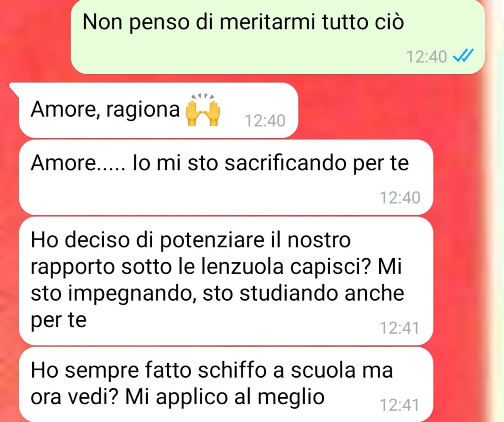
Task: Click the 12:41 timestamp after 'al meglio'
Action: (x=399, y=405)
